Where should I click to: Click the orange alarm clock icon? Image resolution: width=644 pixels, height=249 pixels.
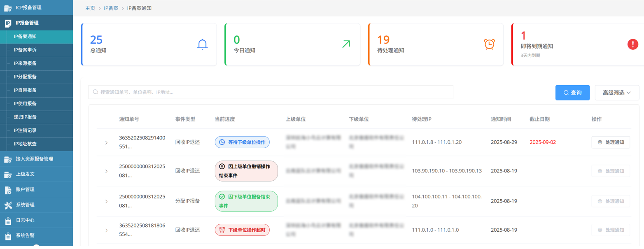click(489, 44)
